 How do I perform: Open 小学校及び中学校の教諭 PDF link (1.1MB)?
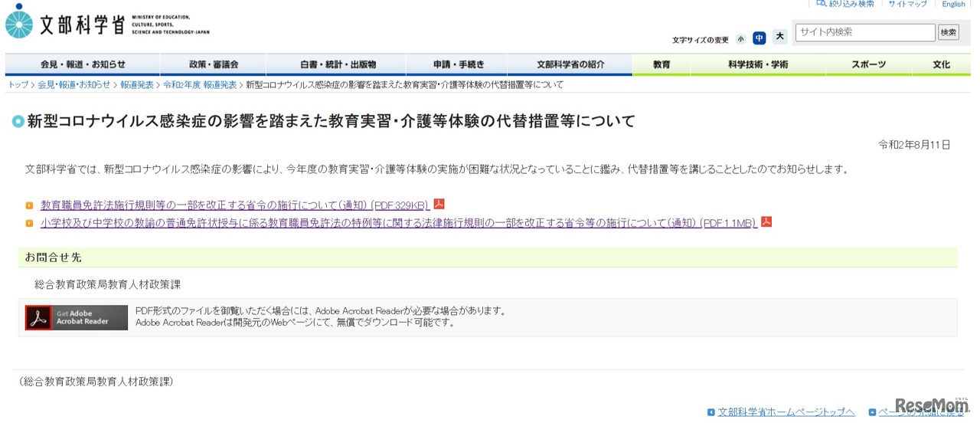399,223
